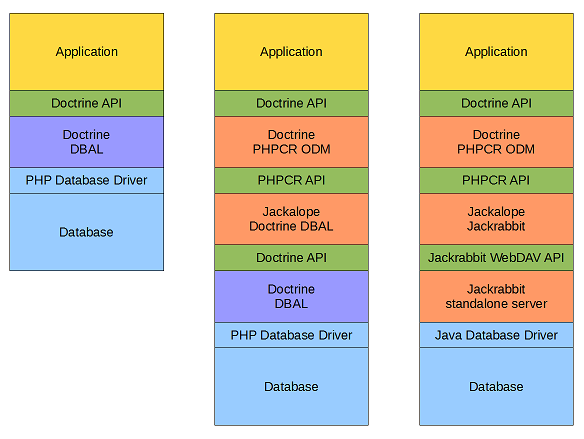Select PHP Database Driver in the five-layer stack
Image resolution: width=584 pixels, height=439 pixels.
point(86,180)
